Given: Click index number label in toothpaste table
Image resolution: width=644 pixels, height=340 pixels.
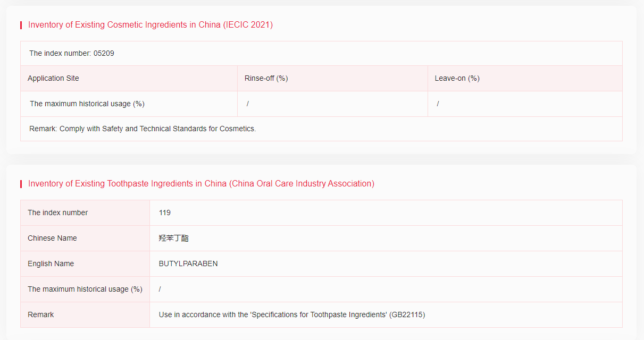Looking at the screenshot, I should (x=58, y=212).
